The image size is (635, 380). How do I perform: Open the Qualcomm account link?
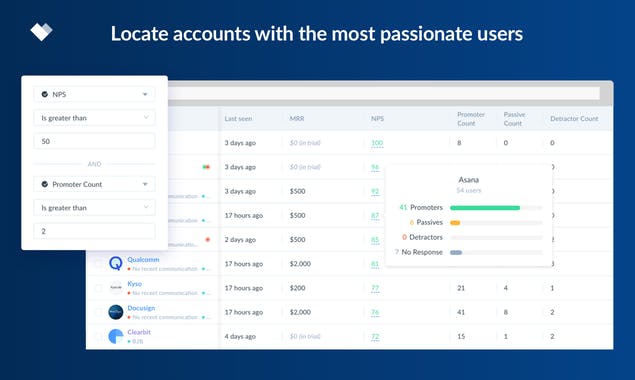click(x=143, y=259)
